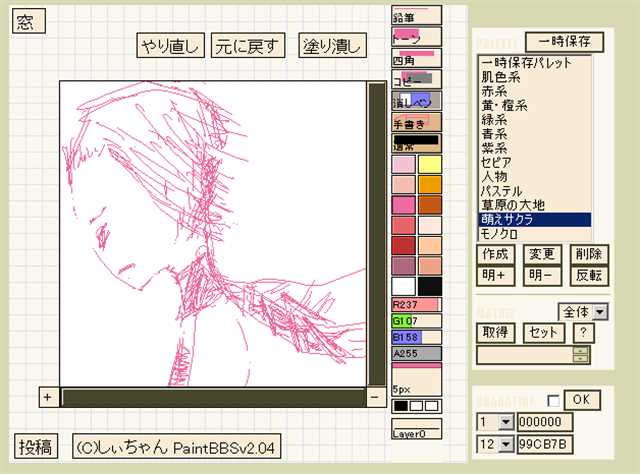Click the 99CB7B color code field

545,443
